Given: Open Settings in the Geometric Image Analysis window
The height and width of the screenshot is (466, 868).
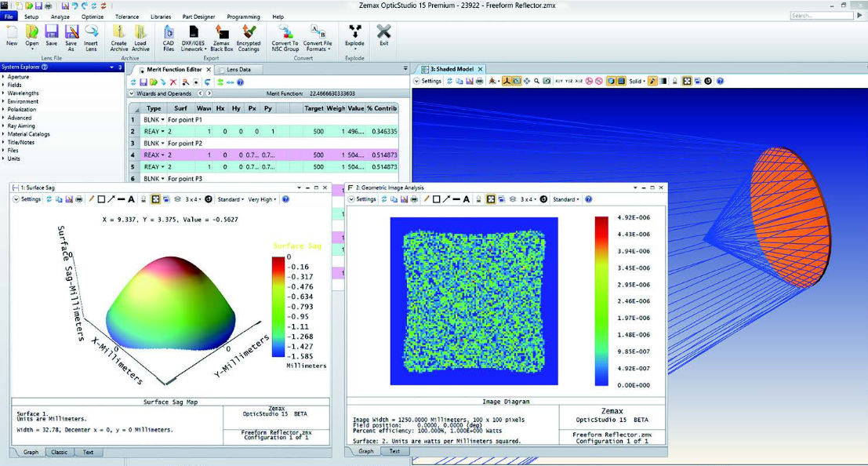Looking at the screenshot, I should pos(362,199).
